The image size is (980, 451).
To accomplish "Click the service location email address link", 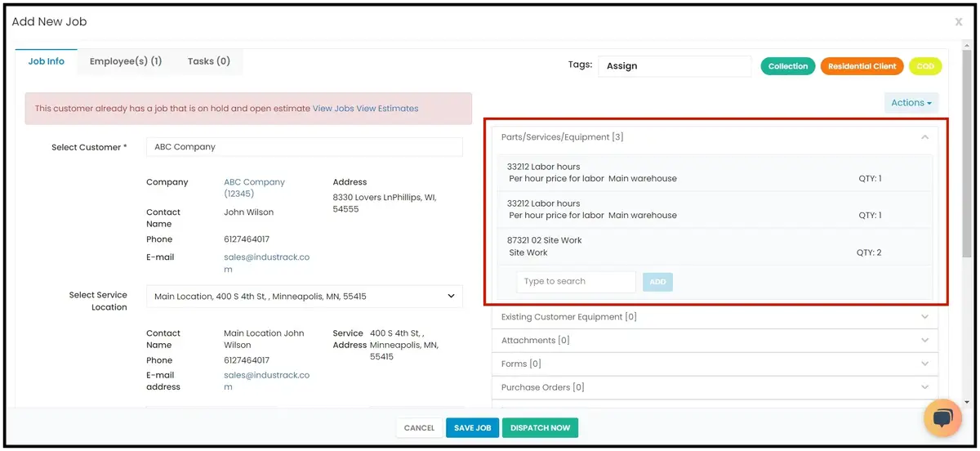I will (266, 381).
